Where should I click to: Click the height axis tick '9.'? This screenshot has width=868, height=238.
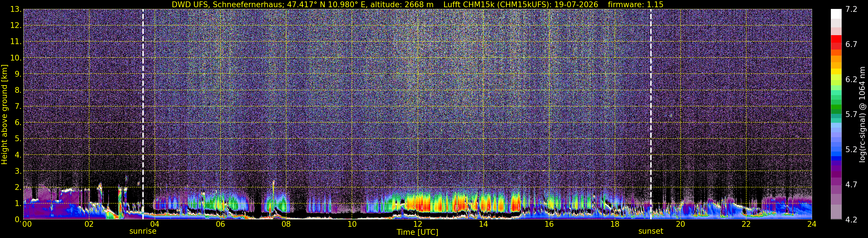pyautogui.click(x=18, y=74)
